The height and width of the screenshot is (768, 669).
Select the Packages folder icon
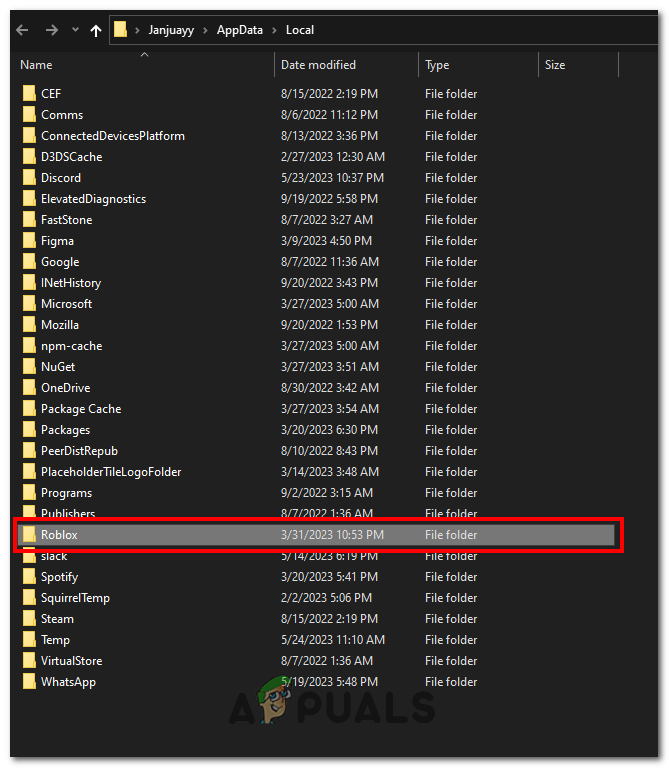tap(29, 430)
